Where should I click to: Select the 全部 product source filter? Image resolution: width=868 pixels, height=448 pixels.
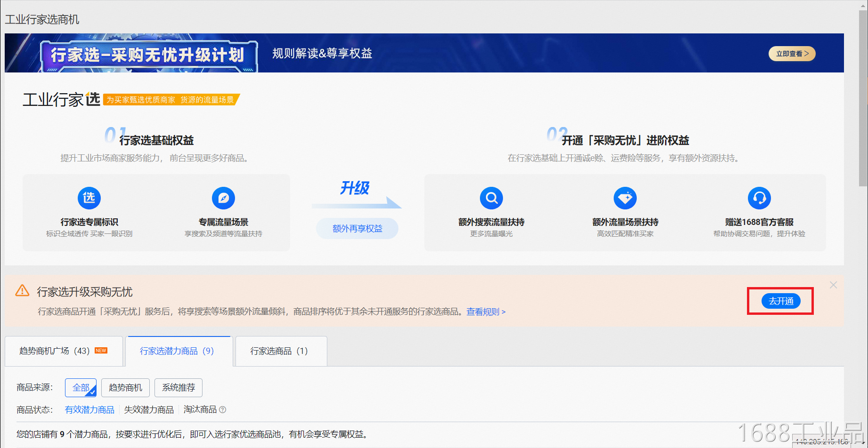pos(81,388)
